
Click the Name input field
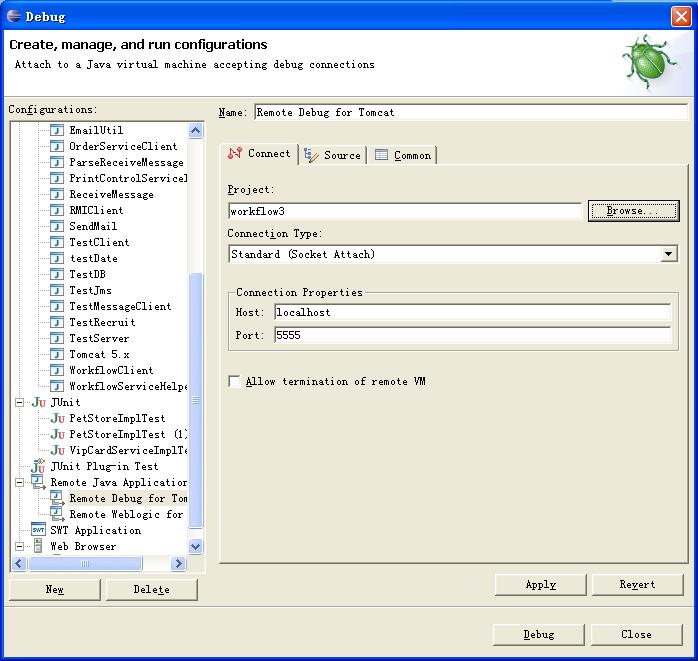pos(471,112)
